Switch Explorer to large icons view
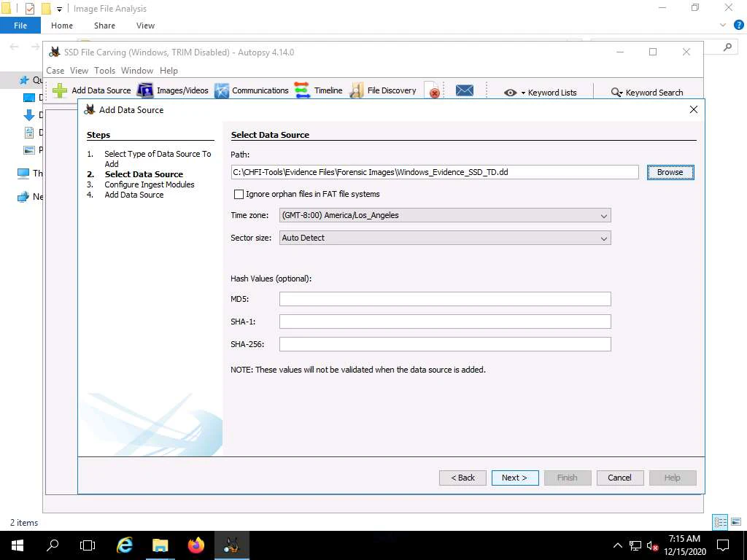This screenshot has width=747, height=560. [x=736, y=522]
